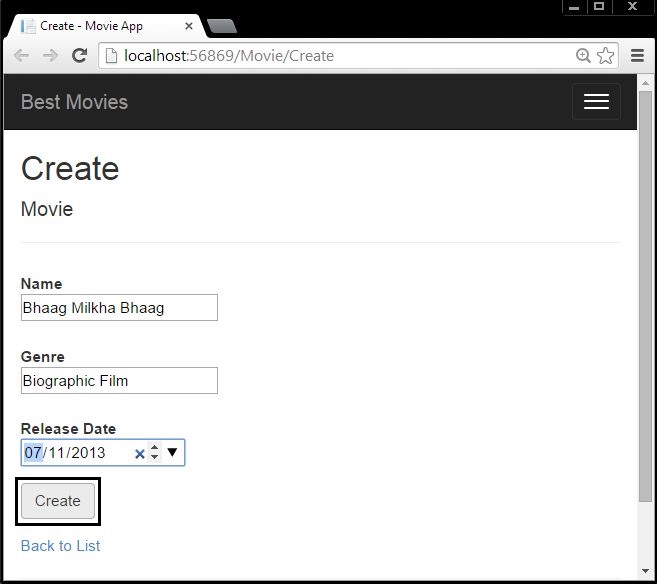Maximize the browser window
Screen dimensions: 657x584
click(599, 7)
